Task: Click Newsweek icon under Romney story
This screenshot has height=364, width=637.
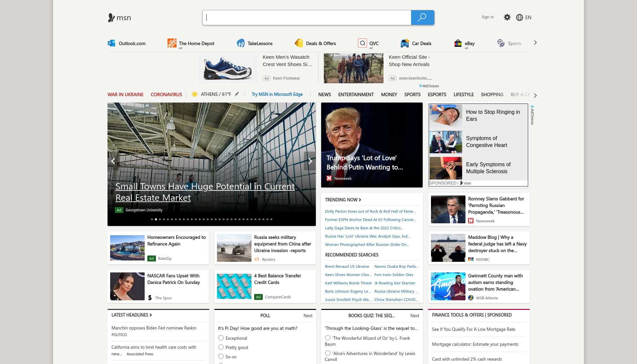Action: point(471,221)
